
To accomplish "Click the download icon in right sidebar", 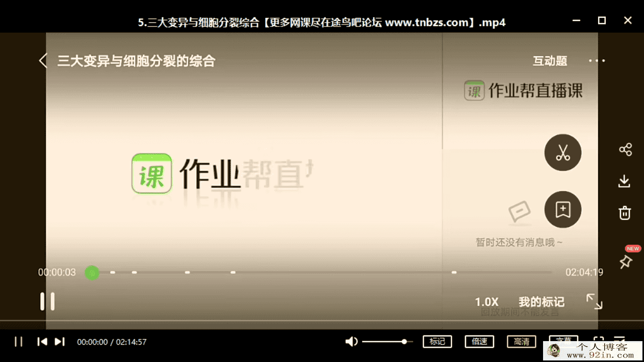I will (x=624, y=182).
